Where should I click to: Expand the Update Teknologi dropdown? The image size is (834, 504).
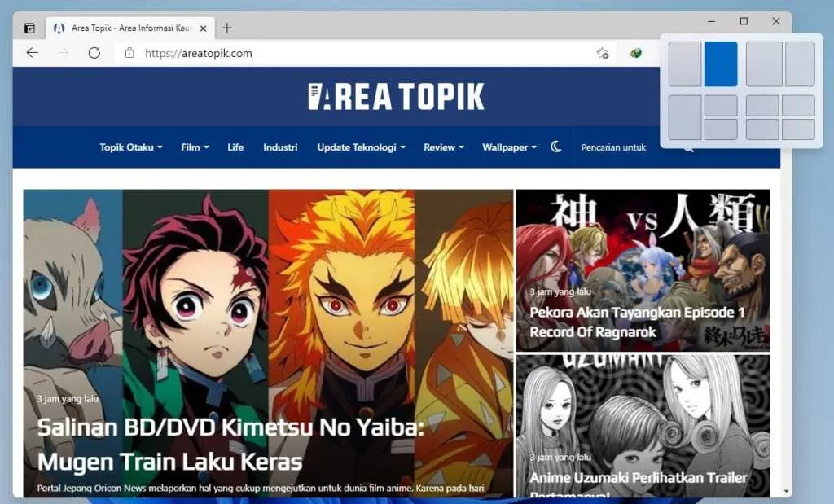[361, 147]
